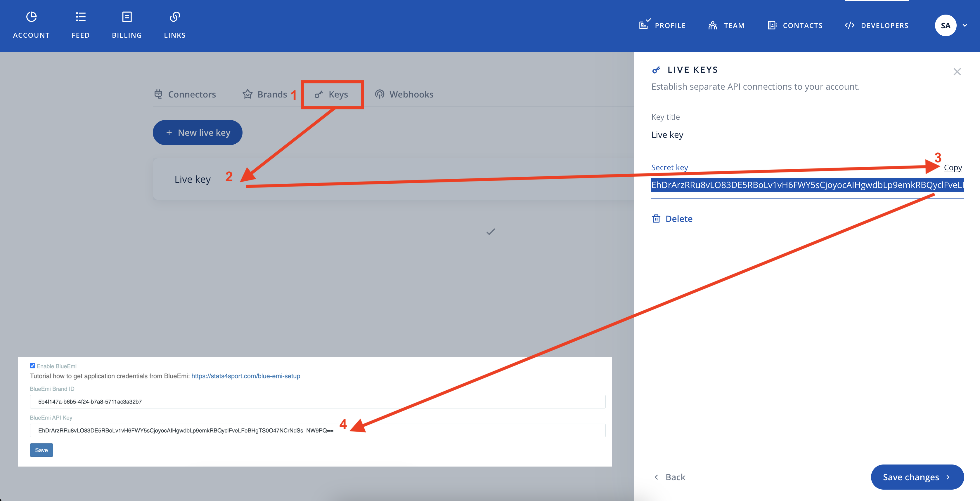Click the plus icon in New live key

click(169, 133)
